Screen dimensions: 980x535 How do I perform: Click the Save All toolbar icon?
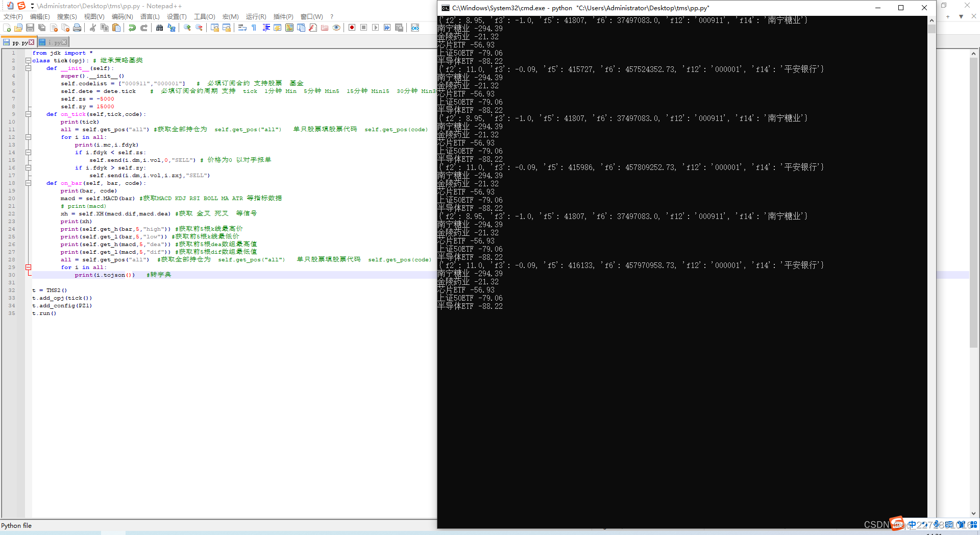pos(42,28)
